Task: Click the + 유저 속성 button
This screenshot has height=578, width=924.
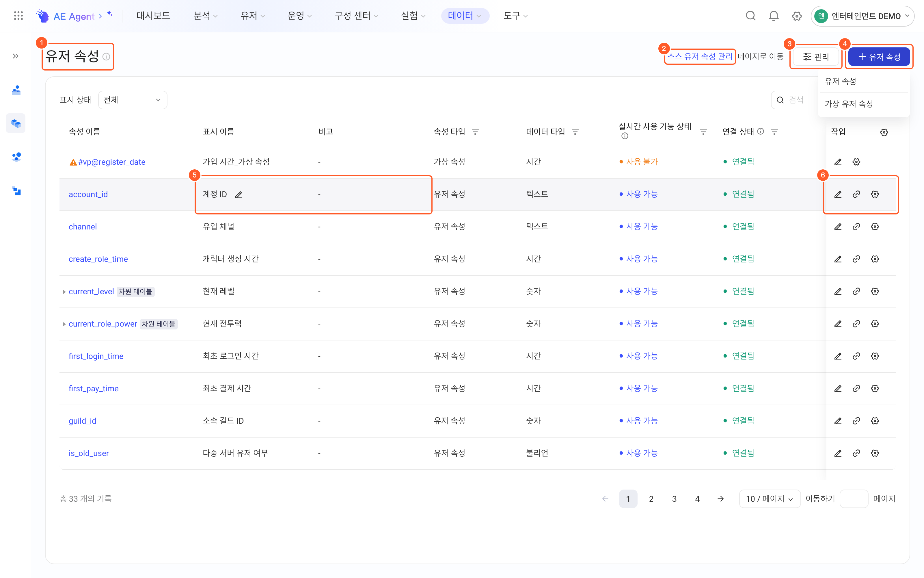Action: click(879, 57)
